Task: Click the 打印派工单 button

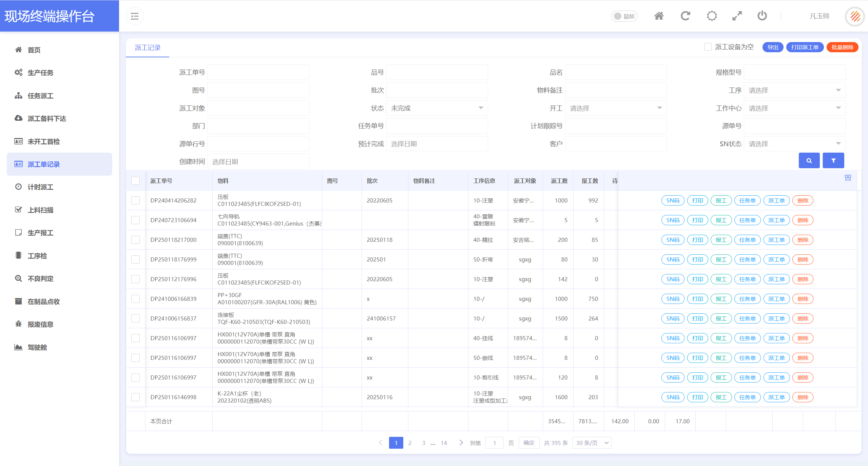Action: [805, 47]
